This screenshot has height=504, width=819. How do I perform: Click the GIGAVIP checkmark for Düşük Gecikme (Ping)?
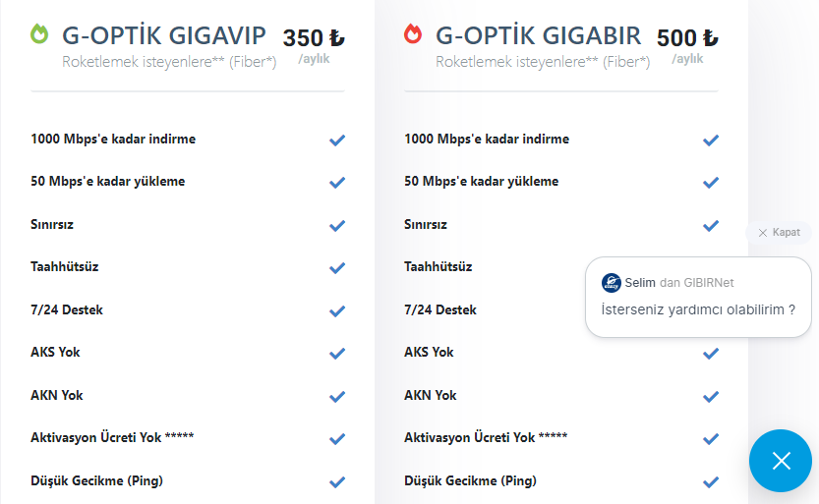[x=337, y=481]
